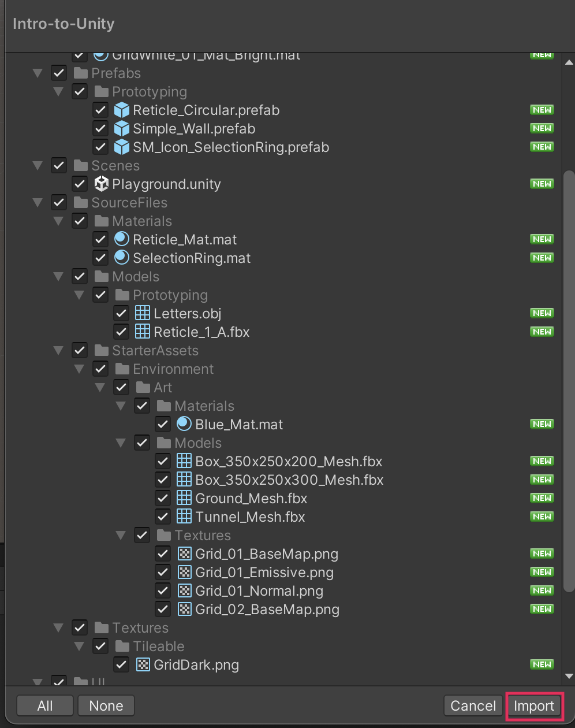Screen dimensions: 575x728
Task: Click the SourceFiles folder icon
Action: point(80,202)
